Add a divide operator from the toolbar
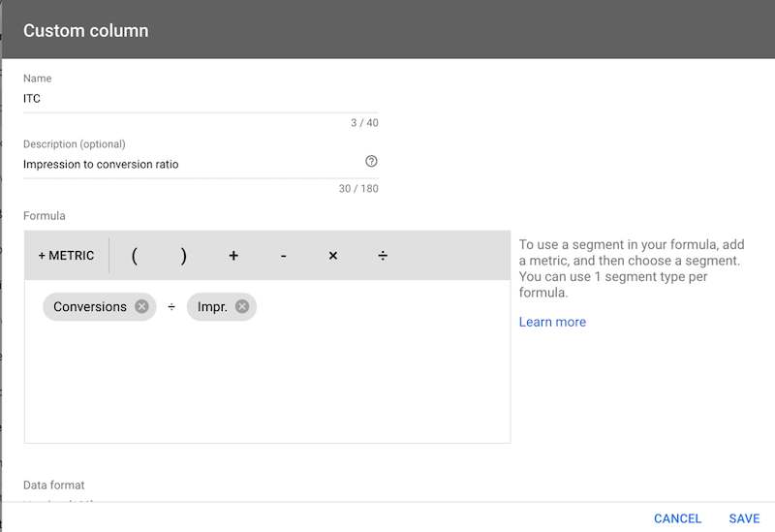This screenshot has height=532, width=775. click(383, 256)
